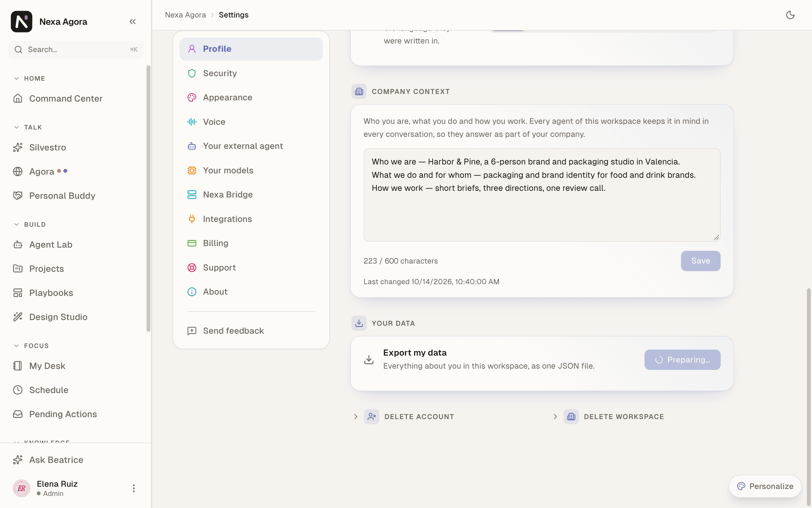Click the Delete Workspace building icon

(x=571, y=417)
